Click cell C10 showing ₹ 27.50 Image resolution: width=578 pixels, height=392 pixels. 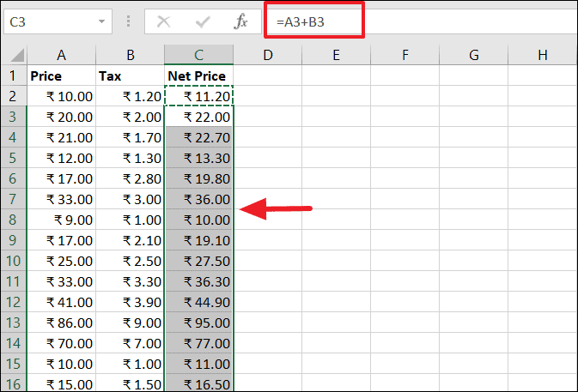click(198, 261)
